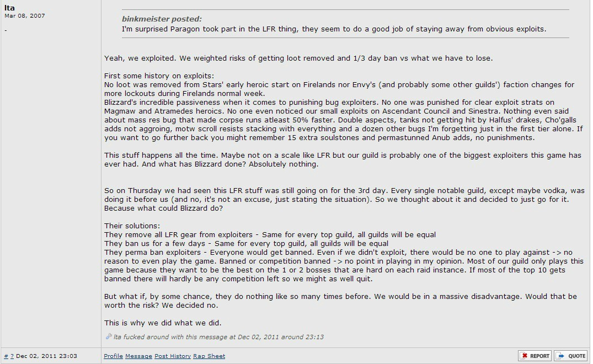Image resolution: width=593 pixels, height=364 pixels.
Task: Click the quoted Paragon LFR sentence
Action: coord(334,29)
